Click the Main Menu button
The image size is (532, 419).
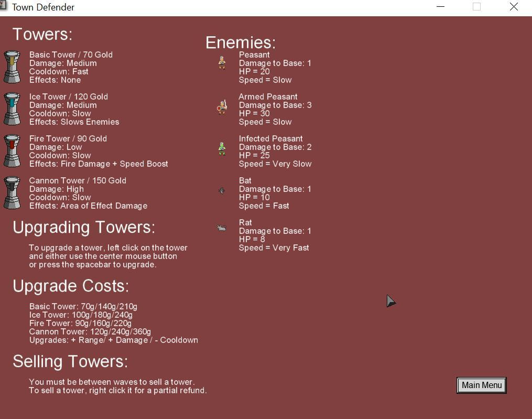(482, 385)
